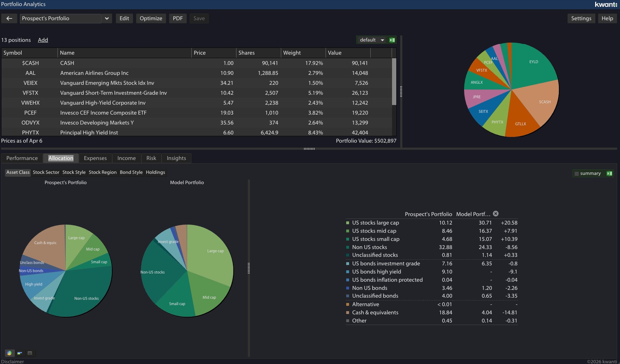Image resolution: width=620 pixels, height=364 pixels.
Task: Select the ANGLX slice in holdings pie
Action: [478, 82]
